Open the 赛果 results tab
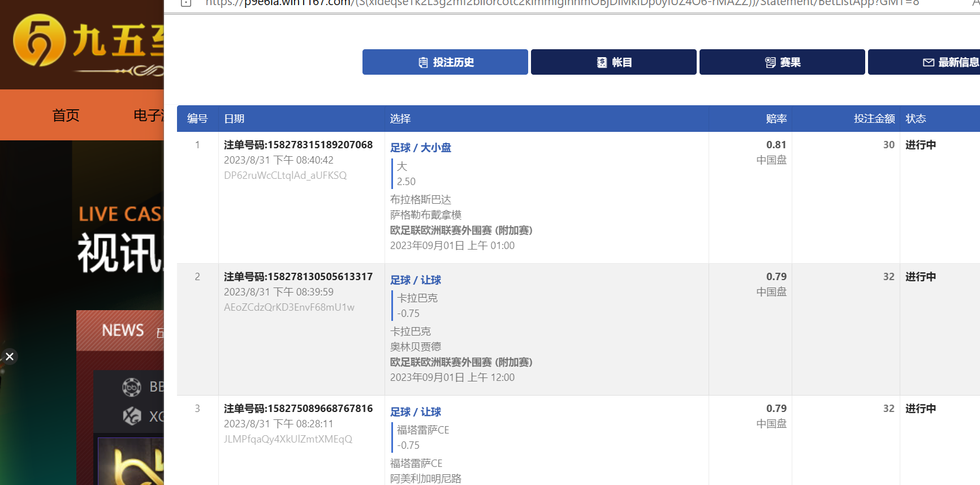The height and width of the screenshot is (485, 980). coord(782,62)
